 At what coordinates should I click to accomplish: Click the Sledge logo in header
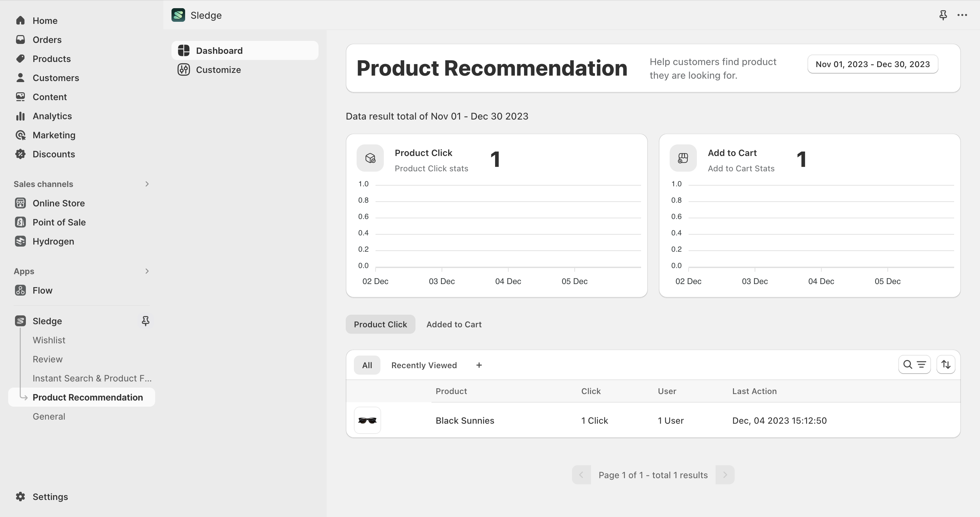(x=178, y=15)
